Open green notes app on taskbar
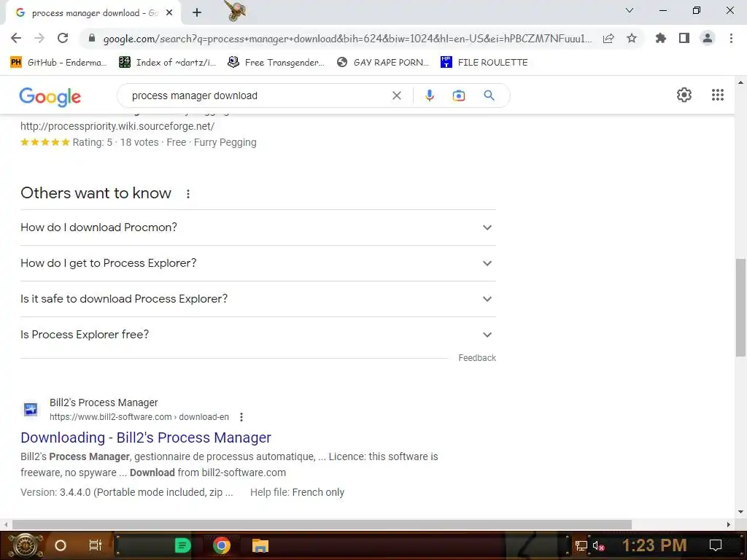The image size is (747, 560). 182,545
